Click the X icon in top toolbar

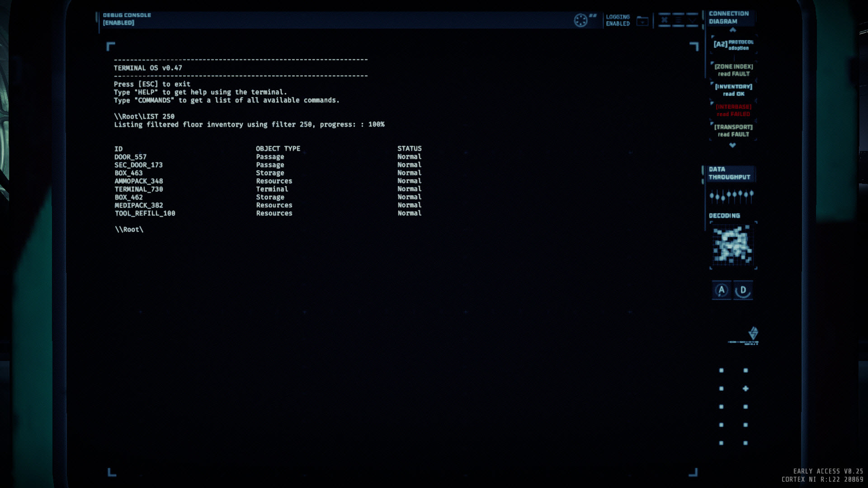tap(664, 20)
